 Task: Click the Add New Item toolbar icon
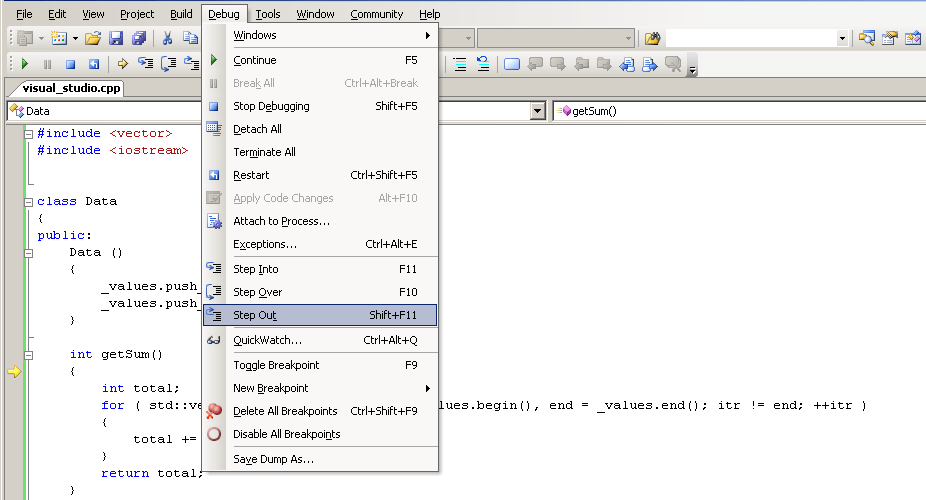coord(59,38)
